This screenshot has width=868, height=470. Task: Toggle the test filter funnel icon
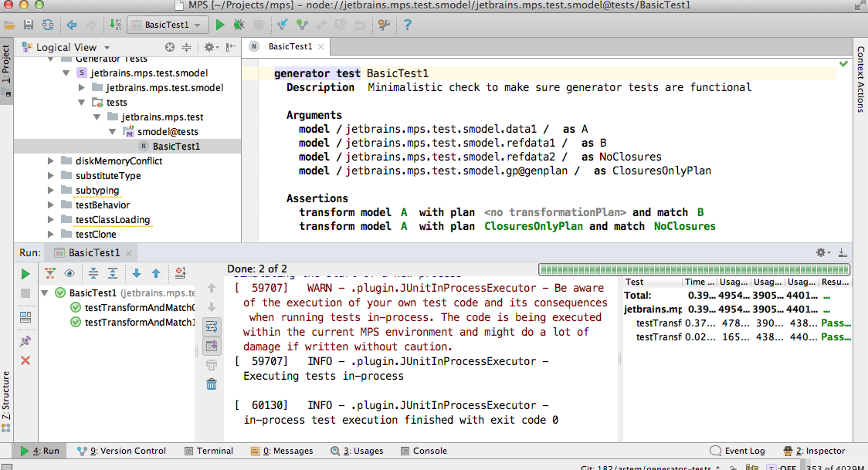pyautogui.click(x=50, y=273)
